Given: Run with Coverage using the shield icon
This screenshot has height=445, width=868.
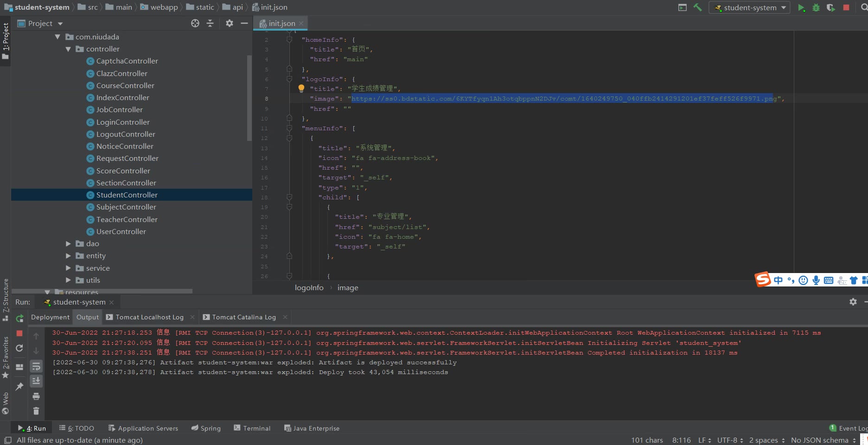Looking at the screenshot, I should 831,7.
